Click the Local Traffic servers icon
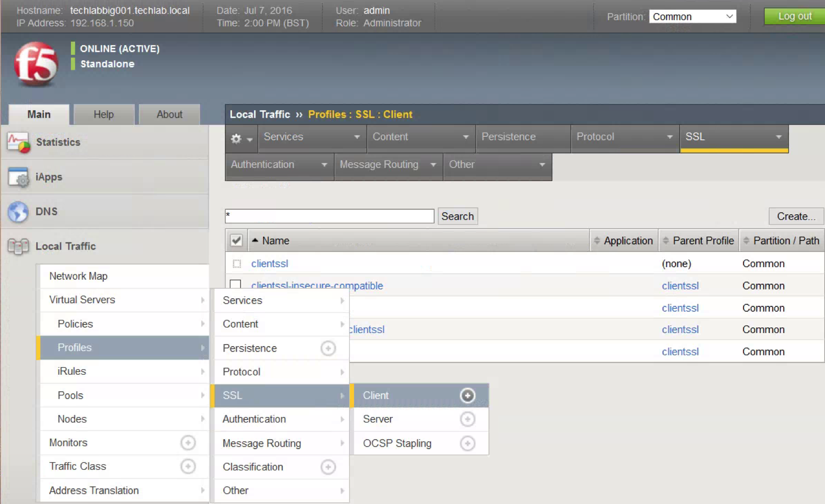The width and height of the screenshot is (825, 504). pos(18,246)
